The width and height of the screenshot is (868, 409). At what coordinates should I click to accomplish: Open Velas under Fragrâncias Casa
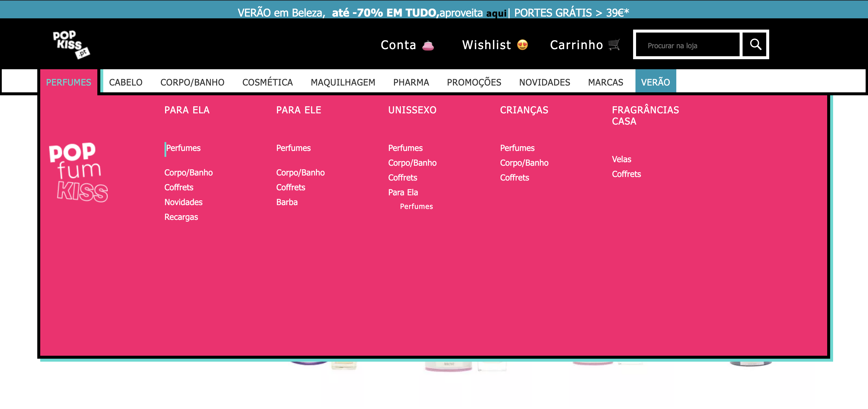tap(621, 159)
